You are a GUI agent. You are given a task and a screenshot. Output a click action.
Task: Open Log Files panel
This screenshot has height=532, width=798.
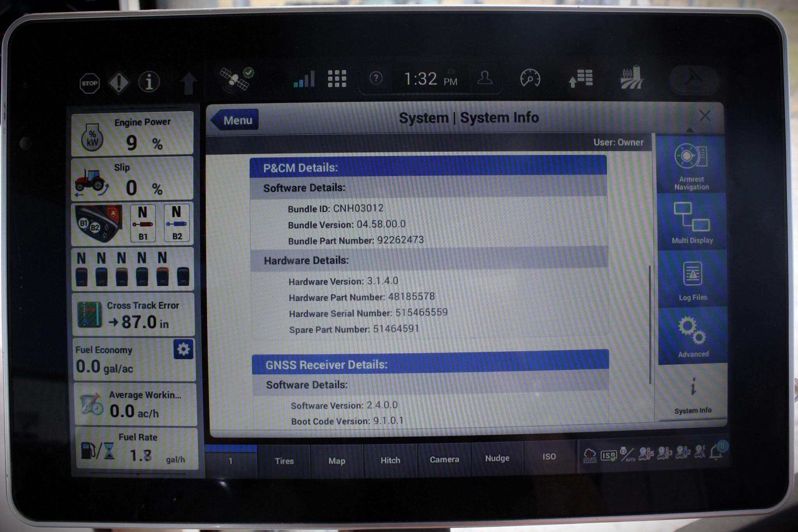click(693, 280)
